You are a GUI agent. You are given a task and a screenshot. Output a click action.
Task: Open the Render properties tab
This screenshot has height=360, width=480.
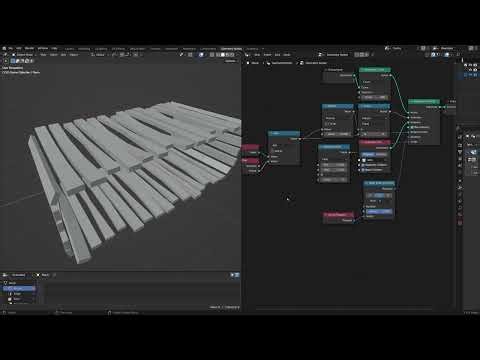point(460,146)
